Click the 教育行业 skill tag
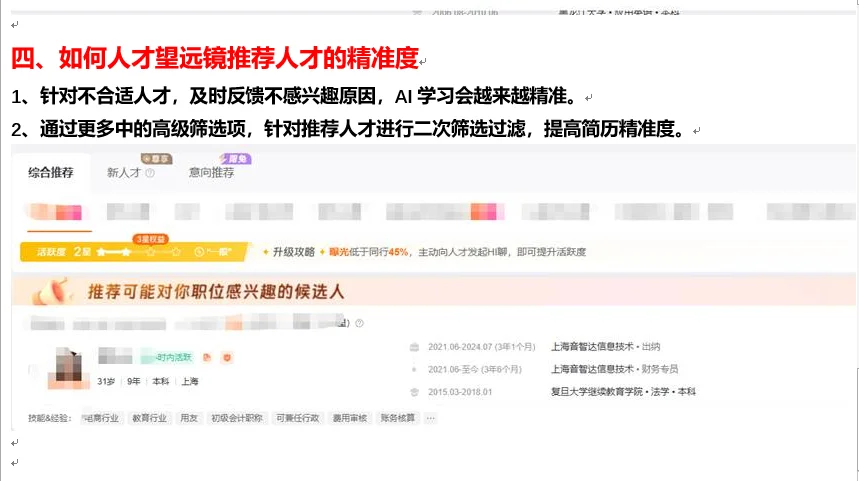The height and width of the screenshot is (481, 859). click(x=149, y=418)
